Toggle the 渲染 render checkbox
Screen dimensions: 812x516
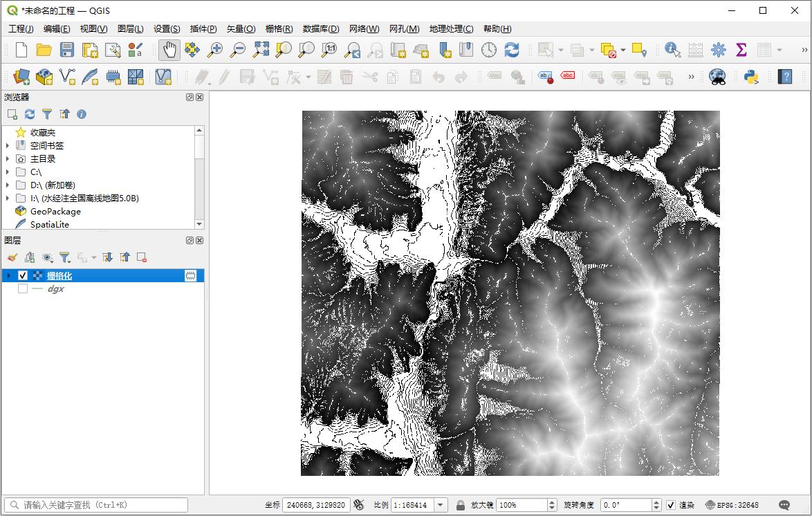point(670,505)
